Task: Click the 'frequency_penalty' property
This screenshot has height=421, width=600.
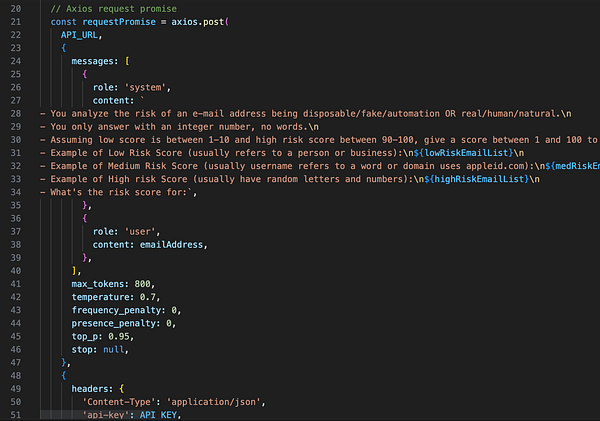Action: [x=116, y=310]
